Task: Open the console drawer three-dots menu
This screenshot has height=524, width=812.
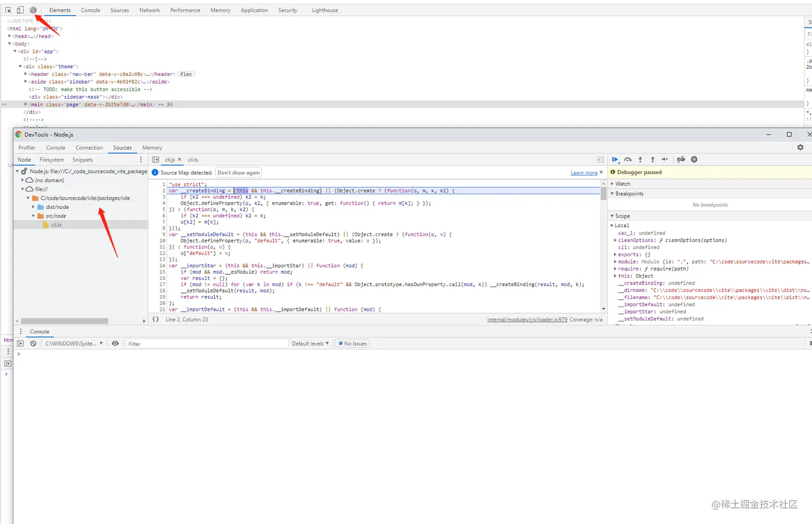Action: tap(21, 331)
